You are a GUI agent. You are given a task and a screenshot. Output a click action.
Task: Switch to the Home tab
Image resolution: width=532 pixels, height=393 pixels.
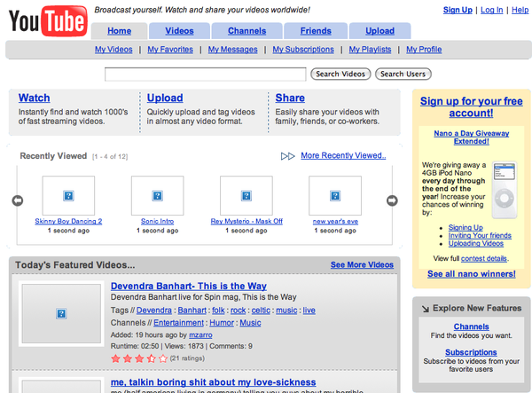point(120,31)
